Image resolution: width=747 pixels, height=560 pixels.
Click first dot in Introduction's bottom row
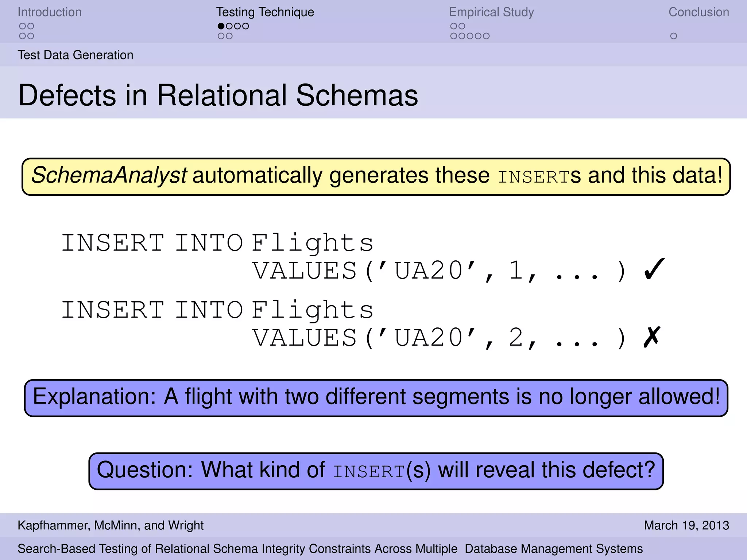(23, 36)
